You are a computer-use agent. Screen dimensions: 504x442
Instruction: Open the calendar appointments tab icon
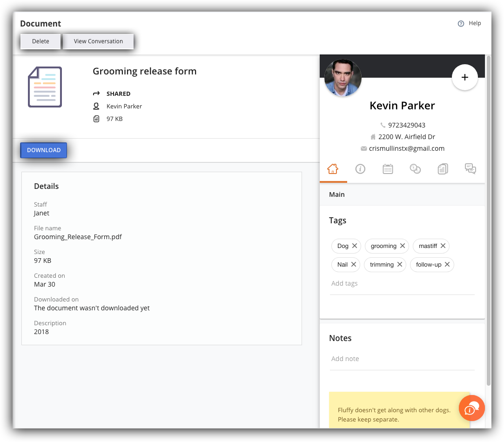[x=388, y=169]
